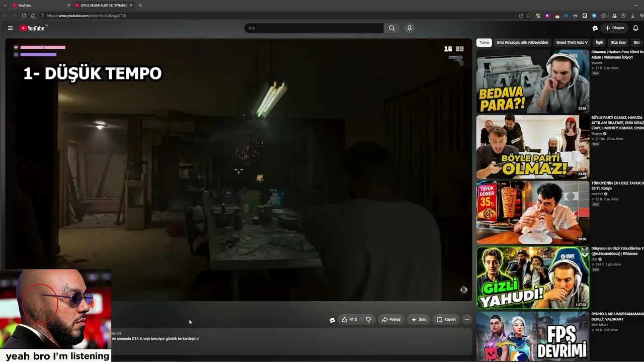Open the BÖYLE PARTİ OLMAZ video thumbnail
Image resolution: width=644 pixels, height=362 pixels.
click(x=532, y=147)
